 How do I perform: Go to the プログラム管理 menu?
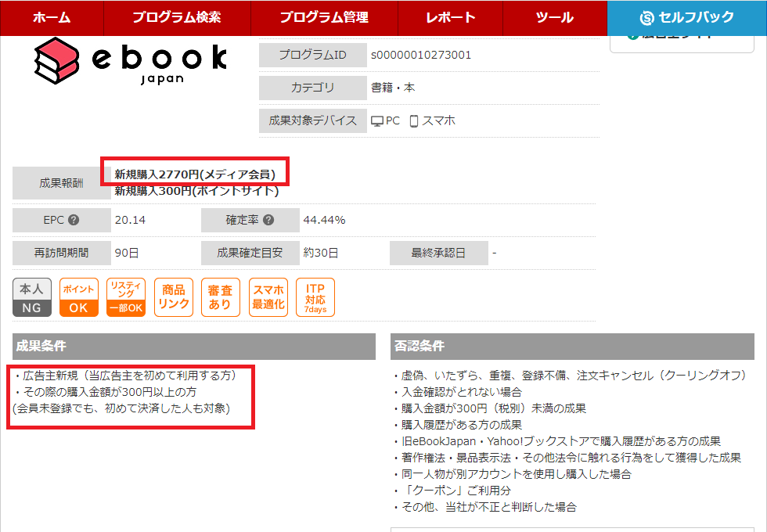[324, 17]
